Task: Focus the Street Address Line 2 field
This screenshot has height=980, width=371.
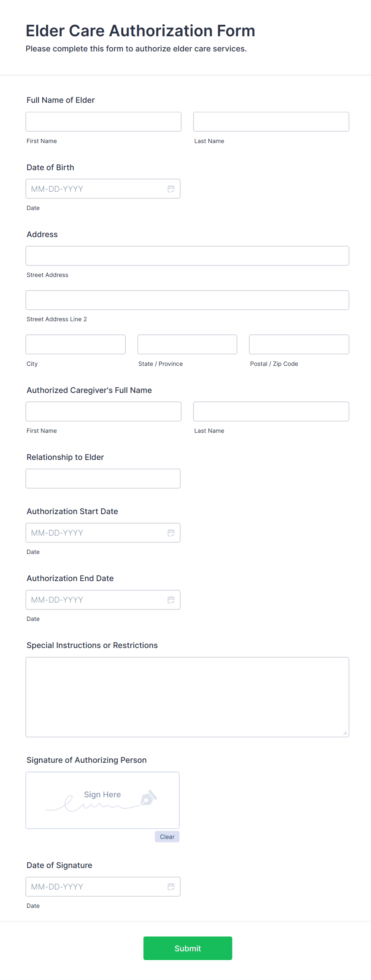Action: [187, 300]
